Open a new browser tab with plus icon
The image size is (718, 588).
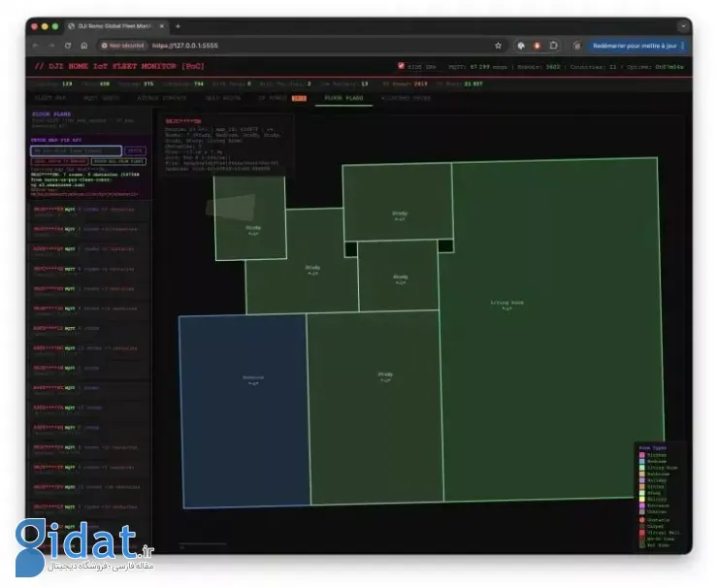(178, 25)
